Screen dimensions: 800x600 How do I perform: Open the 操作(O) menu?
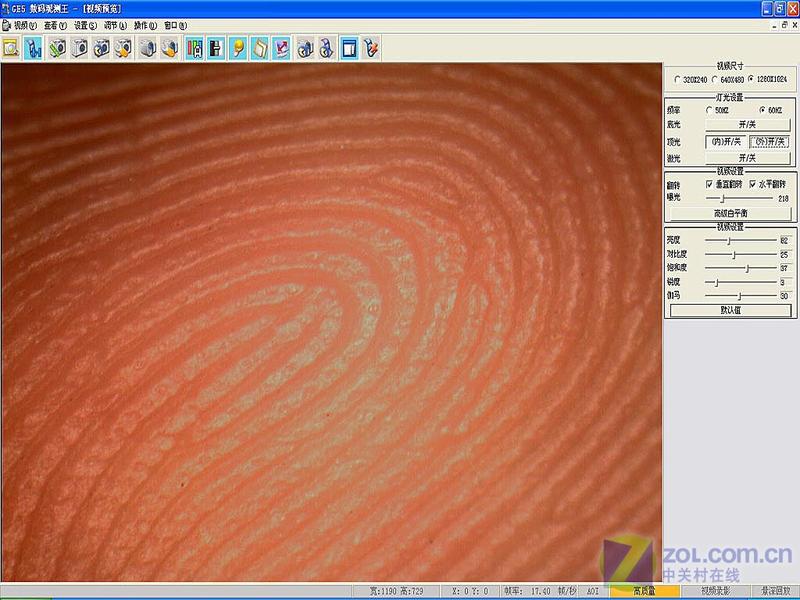[x=145, y=25]
